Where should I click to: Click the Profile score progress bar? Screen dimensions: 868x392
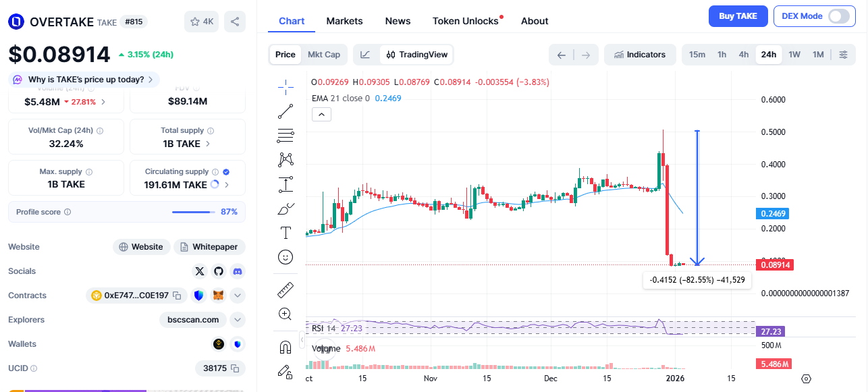pyautogui.click(x=192, y=211)
